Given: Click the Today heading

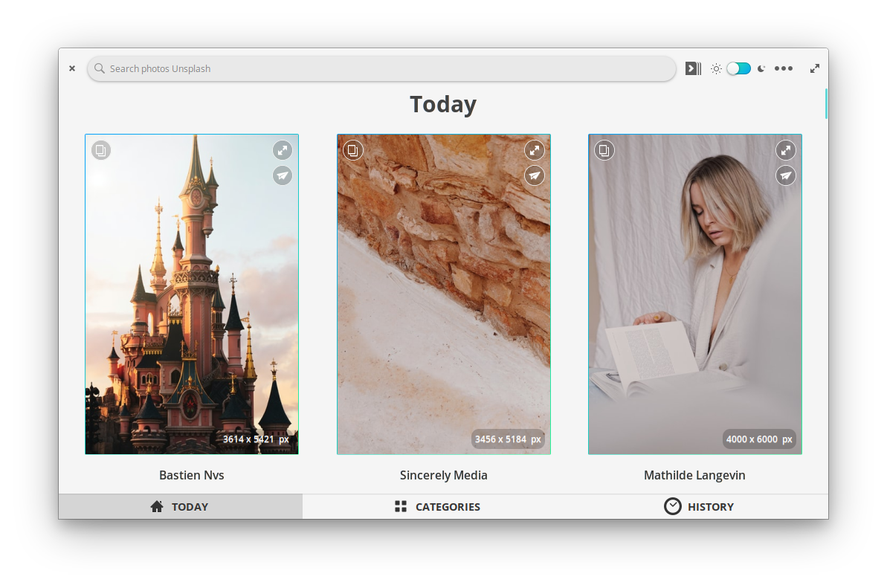Looking at the screenshot, I should pos(443,105).
